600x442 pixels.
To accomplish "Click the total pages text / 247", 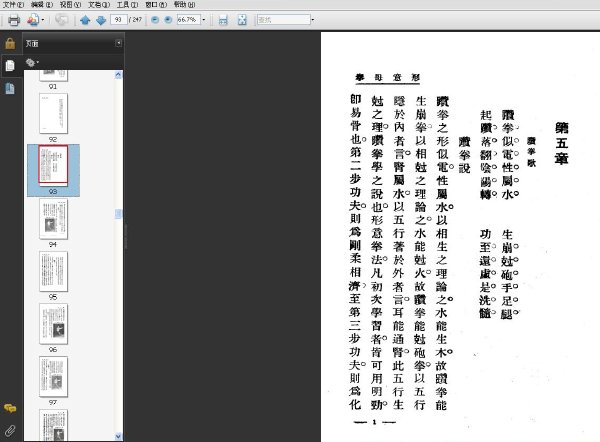I will coord(135,20).
